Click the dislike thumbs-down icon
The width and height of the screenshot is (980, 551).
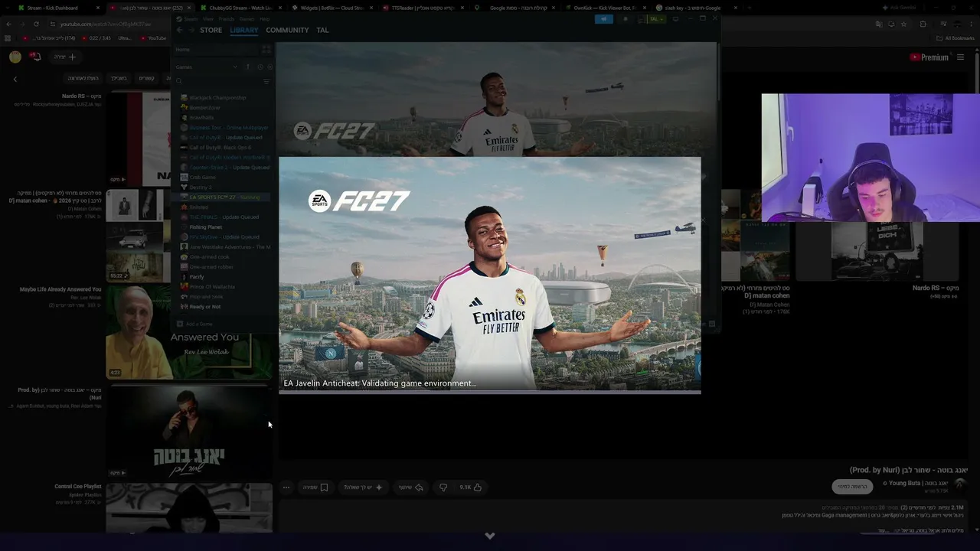tap(443, 487)
